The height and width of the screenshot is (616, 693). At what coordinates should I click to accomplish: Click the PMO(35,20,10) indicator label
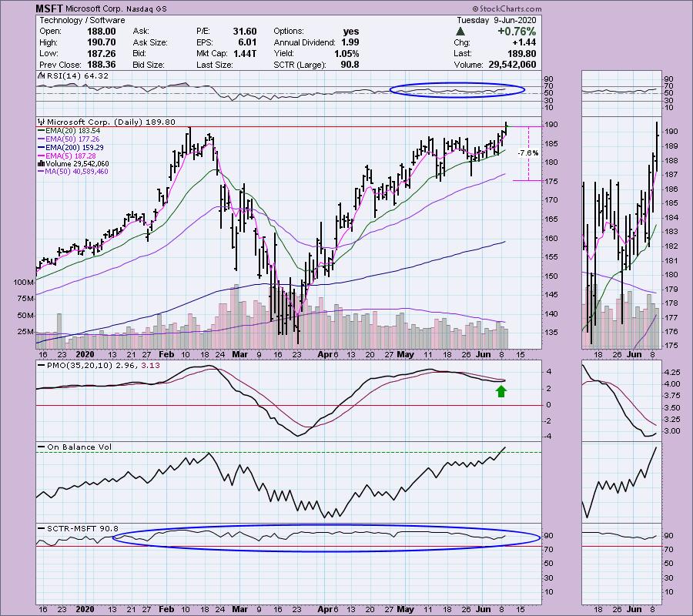(x=99, y=366)
